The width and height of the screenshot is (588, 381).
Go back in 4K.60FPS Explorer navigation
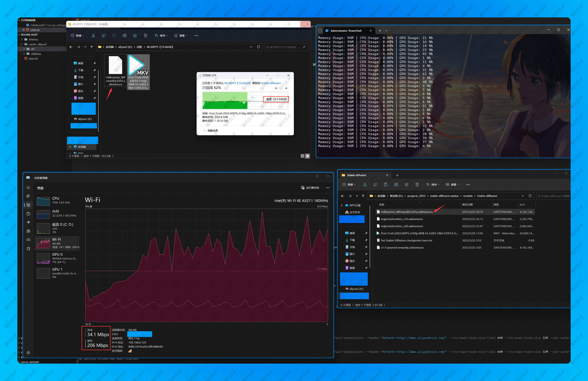(x=71, y=47)
